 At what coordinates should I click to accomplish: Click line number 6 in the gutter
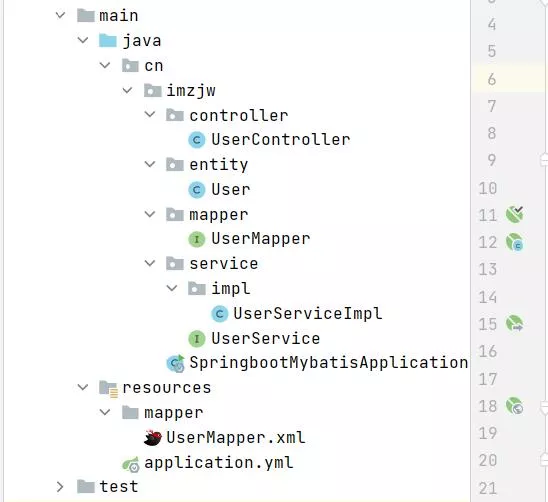tap(492, 79)
